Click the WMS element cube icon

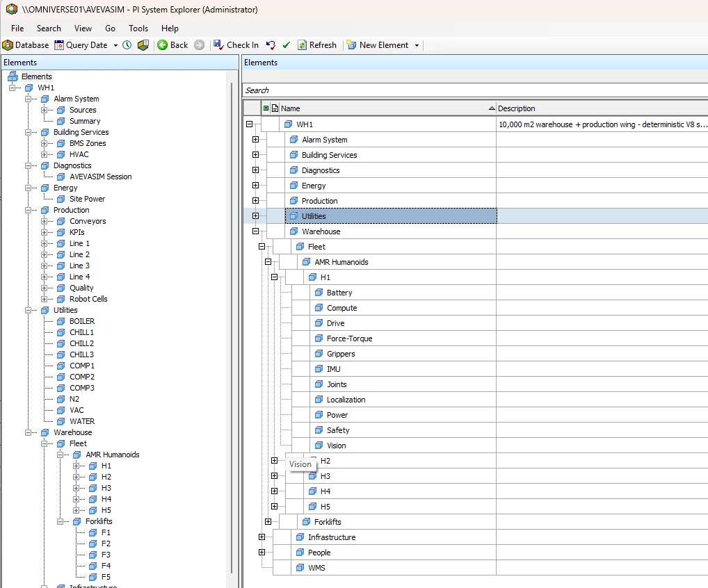300,568
